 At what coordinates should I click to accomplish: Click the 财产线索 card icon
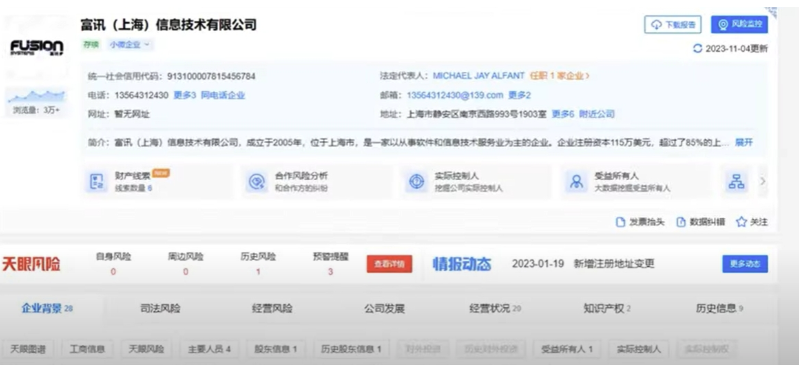tap(97, 181)
